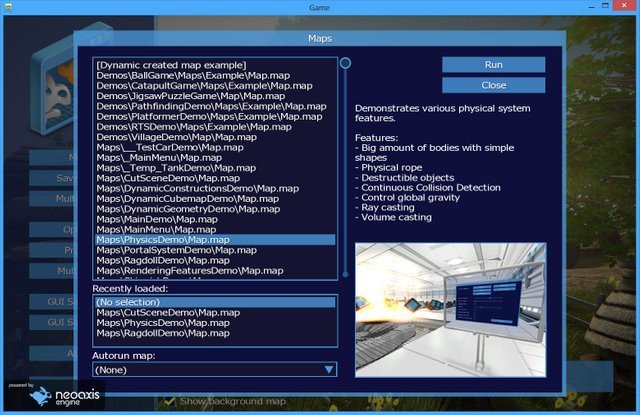Screen dimensions: 640x415
Task: Open the Autorun map dropdown
Action: click(215, 370)
